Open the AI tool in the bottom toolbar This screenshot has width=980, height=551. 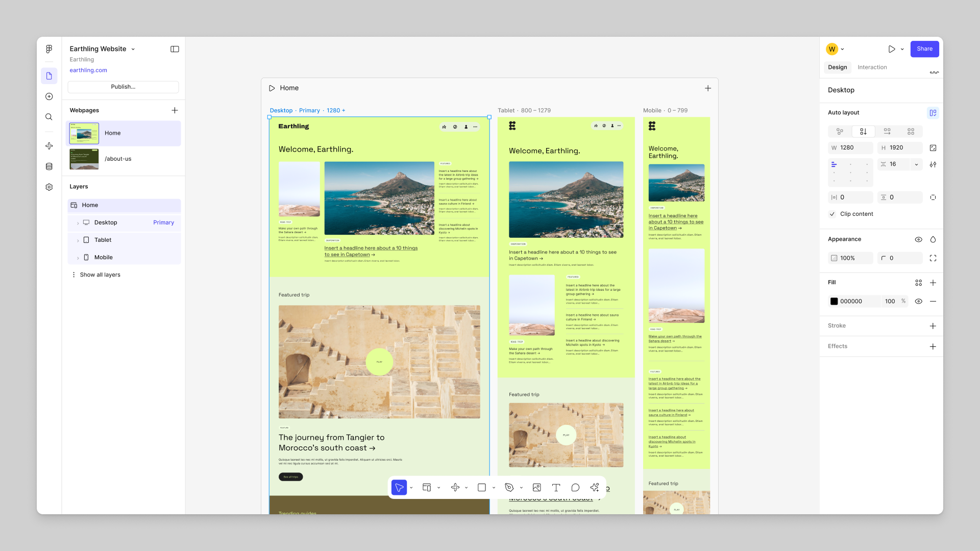click(594, 487)
